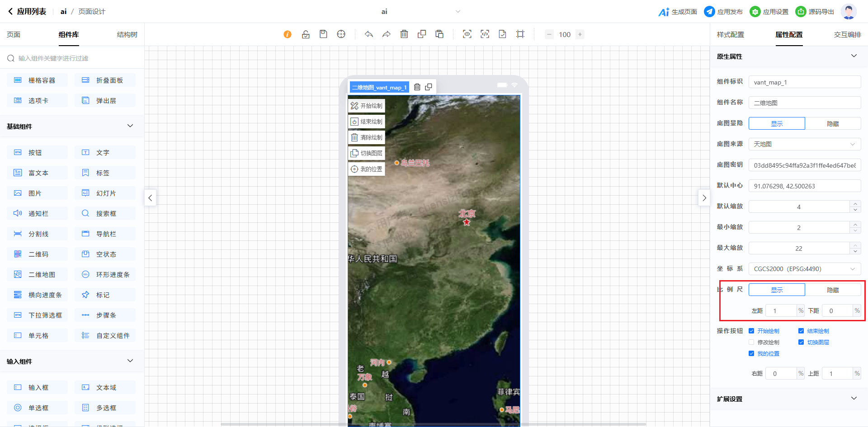Image resolution: width=868 pixels, height=427 pixels.
Task: Click the paste clipboard icon
Action: click(x=439, y=34)
